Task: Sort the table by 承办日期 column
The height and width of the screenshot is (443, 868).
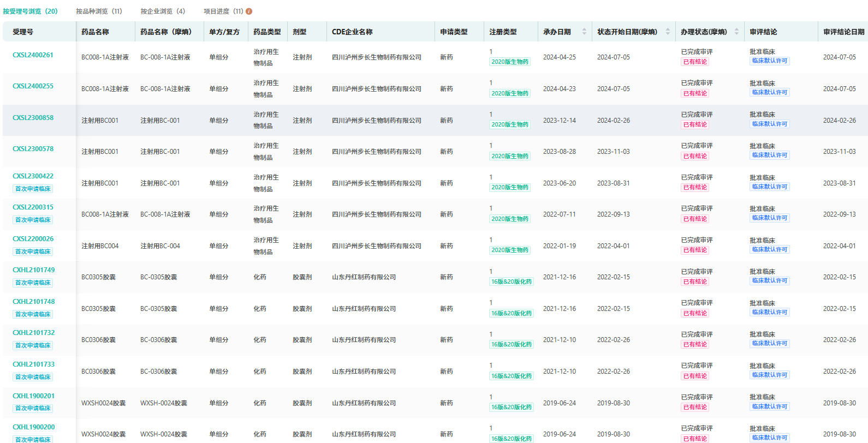Action: click(584, 32)
